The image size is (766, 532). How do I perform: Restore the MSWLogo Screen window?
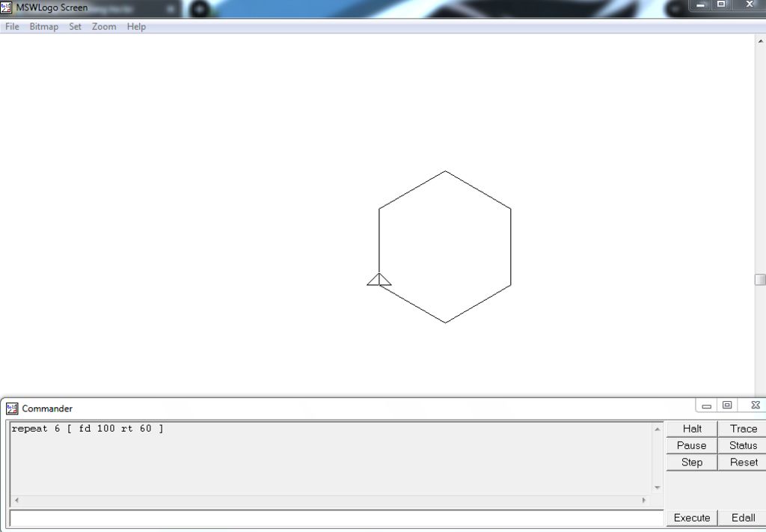[721, 5]
